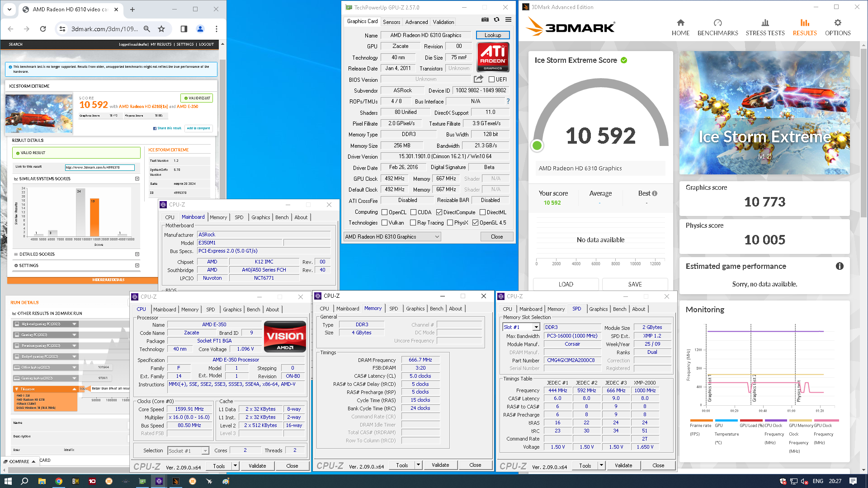Open the BM app on the taskbar

click(75, 481)
